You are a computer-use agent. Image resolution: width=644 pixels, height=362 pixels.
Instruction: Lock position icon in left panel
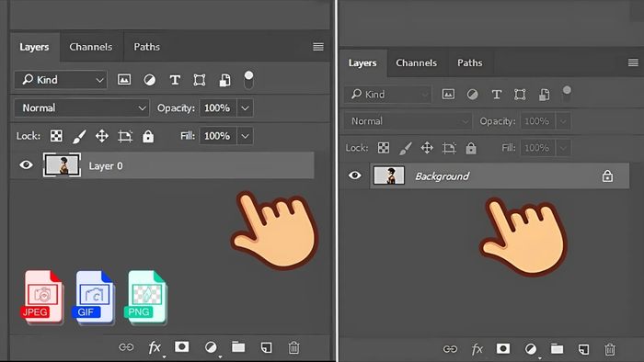(102, 136)
